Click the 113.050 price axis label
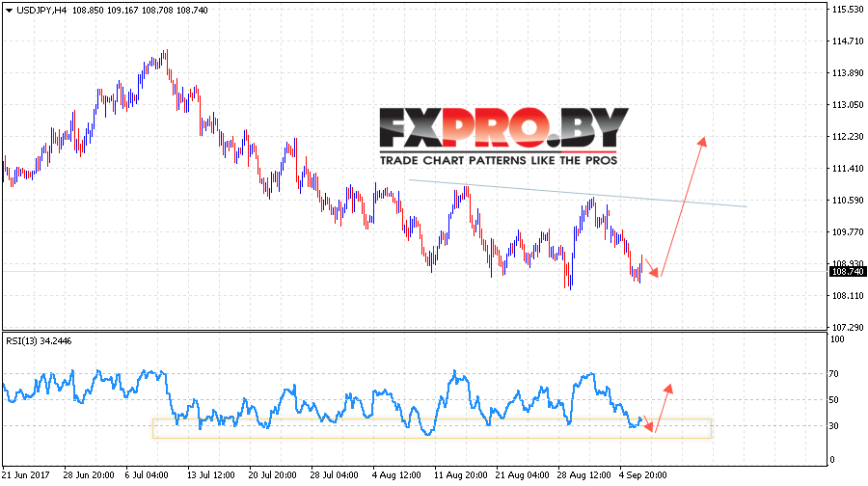Screen dimensions: 868x486 coord(848,104)
